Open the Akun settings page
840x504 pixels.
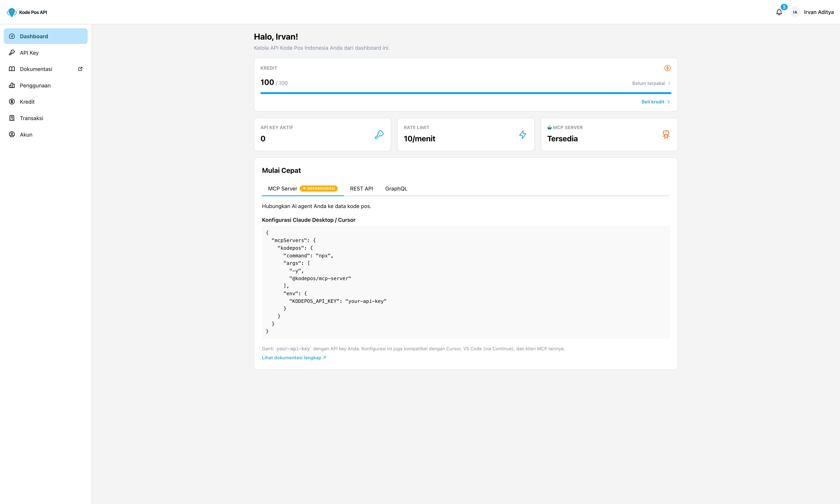[46, 134]
